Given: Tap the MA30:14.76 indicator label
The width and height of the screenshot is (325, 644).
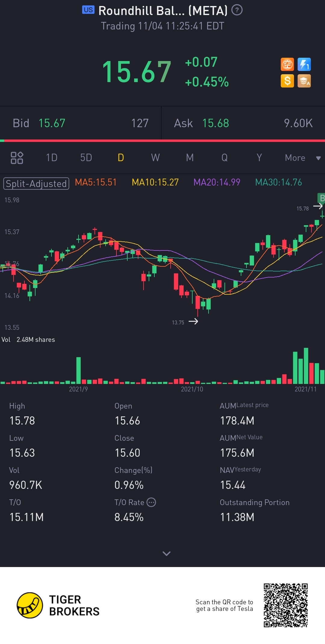Looking at the screenshot, I should [279, 182].
